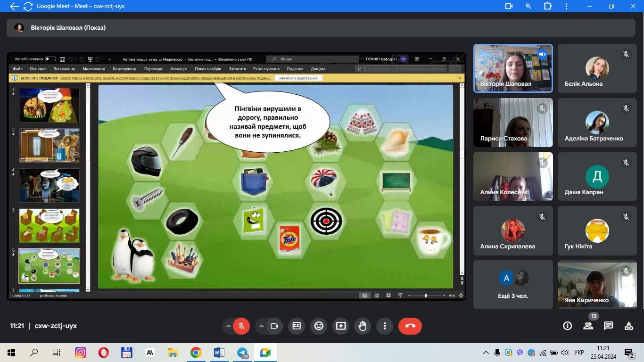644x362 pixels.
Task: Raise your hand in the meeting
Action: click(x=363, y=326)
